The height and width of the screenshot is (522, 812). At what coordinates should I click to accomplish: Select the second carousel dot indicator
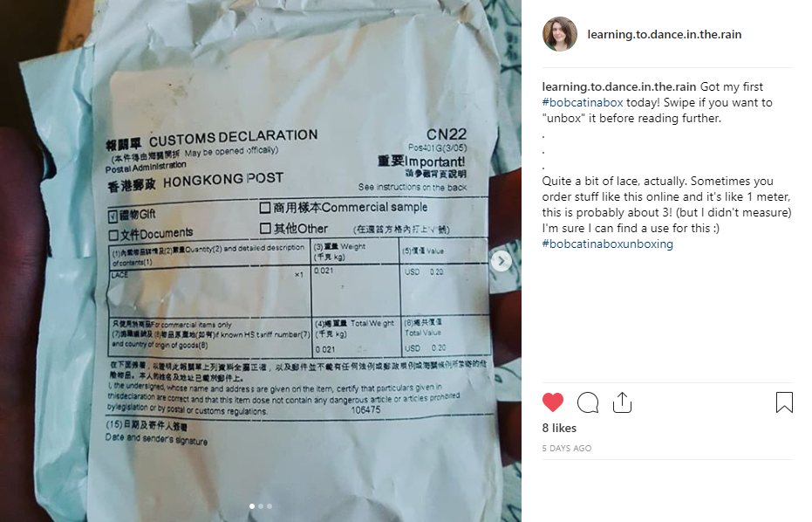[261, 506]
